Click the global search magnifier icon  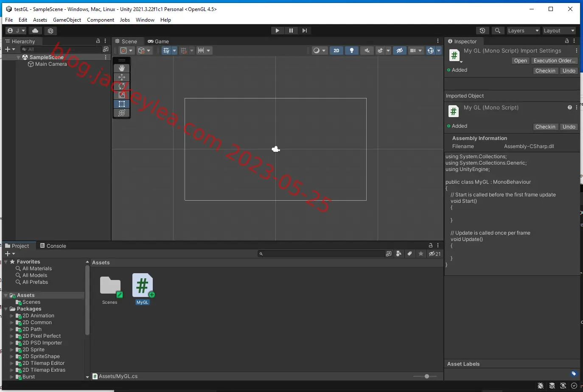click(x=498, y=31)
